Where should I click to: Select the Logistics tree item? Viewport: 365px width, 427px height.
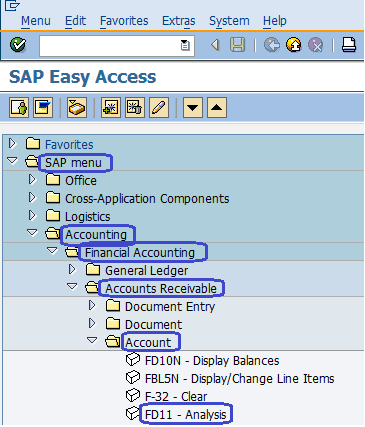point(87,217)
